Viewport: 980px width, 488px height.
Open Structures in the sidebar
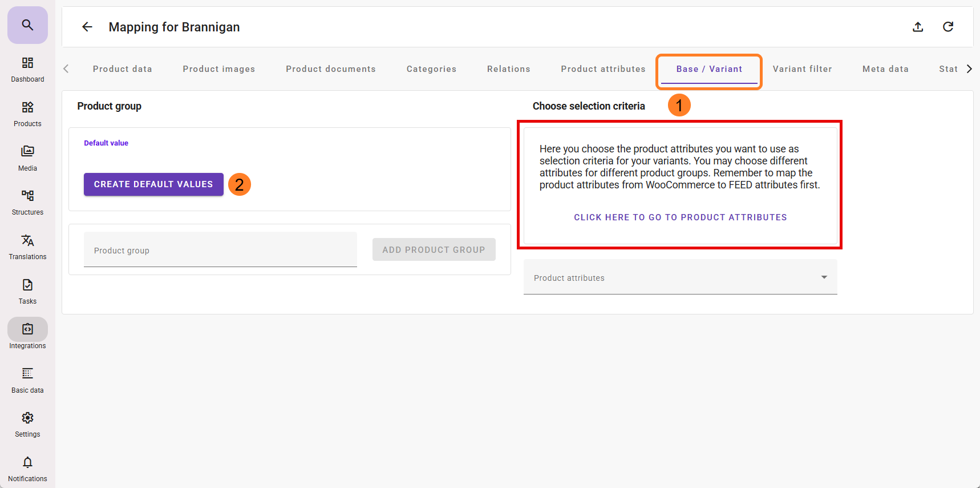(x=27, y=202)
